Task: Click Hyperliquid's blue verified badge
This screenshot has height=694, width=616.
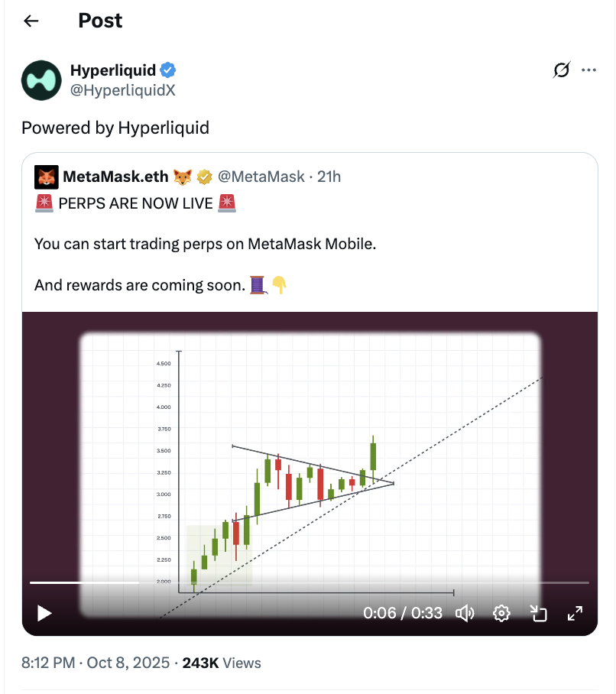Action: pos(168,70)
